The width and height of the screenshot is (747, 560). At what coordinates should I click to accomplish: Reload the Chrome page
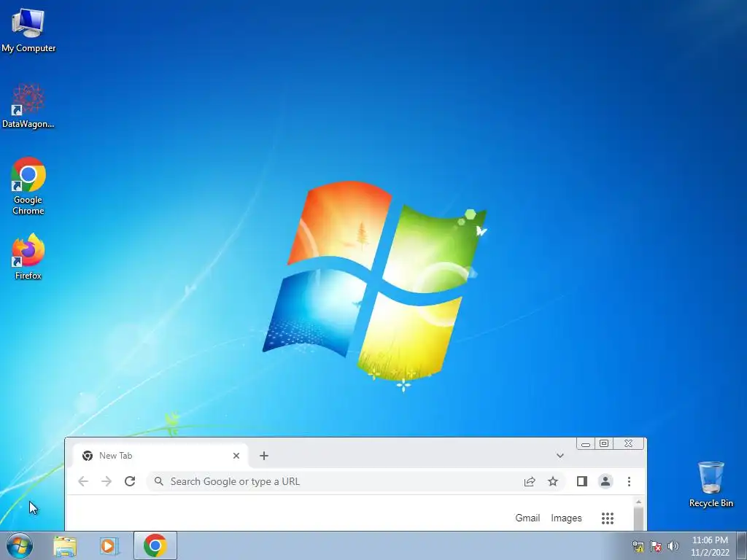click(x=130, y=481)
